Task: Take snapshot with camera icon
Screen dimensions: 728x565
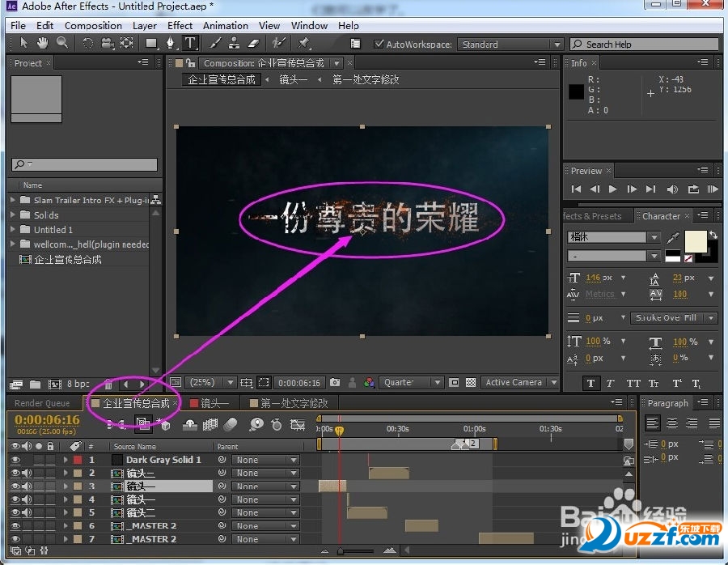Action: point(335,382)
